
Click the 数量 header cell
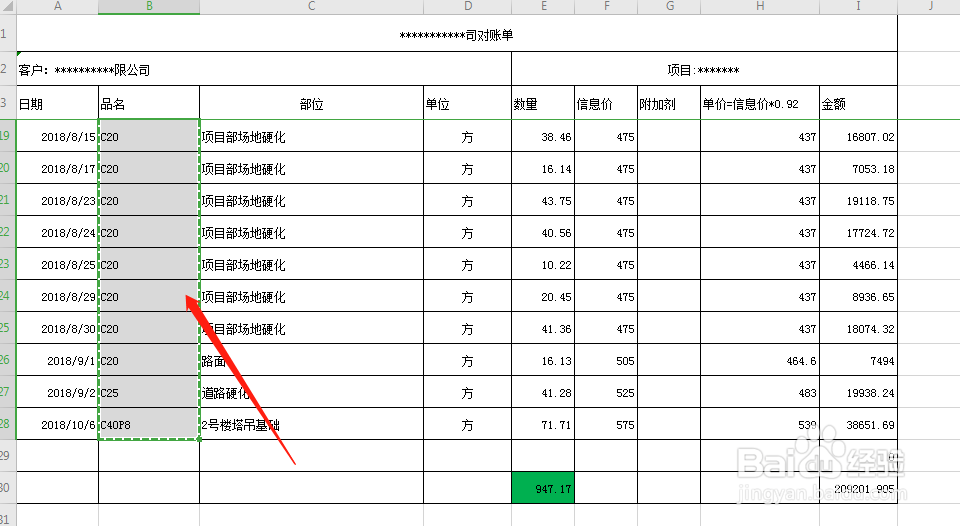click(x=543, y=103)
